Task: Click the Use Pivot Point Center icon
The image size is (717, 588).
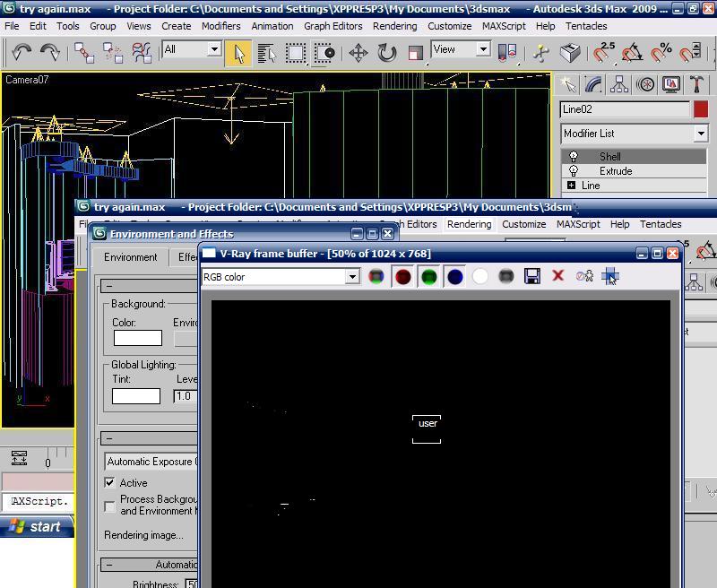Action: pyautogui.click(x=507, y=53)
